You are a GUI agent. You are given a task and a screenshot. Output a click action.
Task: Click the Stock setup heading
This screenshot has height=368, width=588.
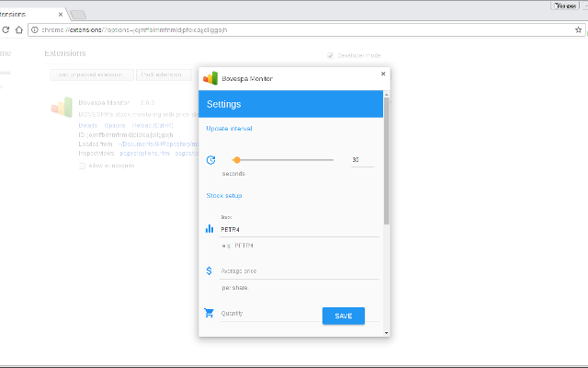tap(224, 196)
